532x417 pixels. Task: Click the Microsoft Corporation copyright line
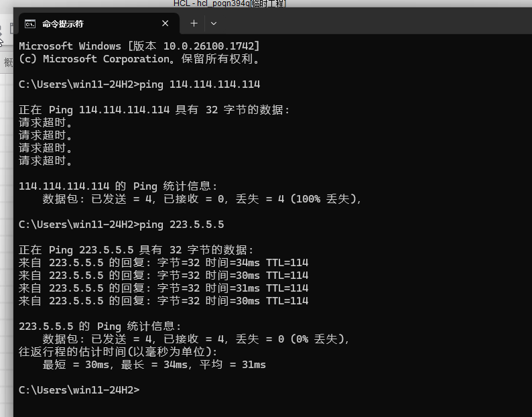coord(139,59)
